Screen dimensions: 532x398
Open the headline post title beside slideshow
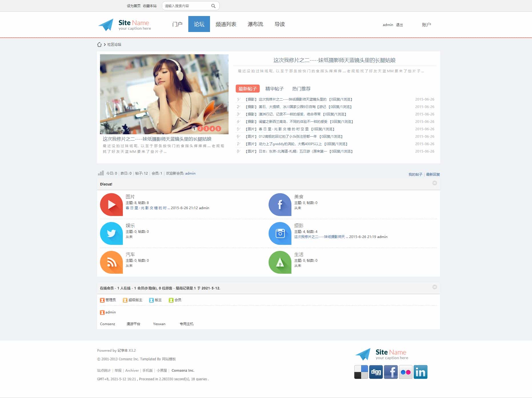[x=334, y=60]
